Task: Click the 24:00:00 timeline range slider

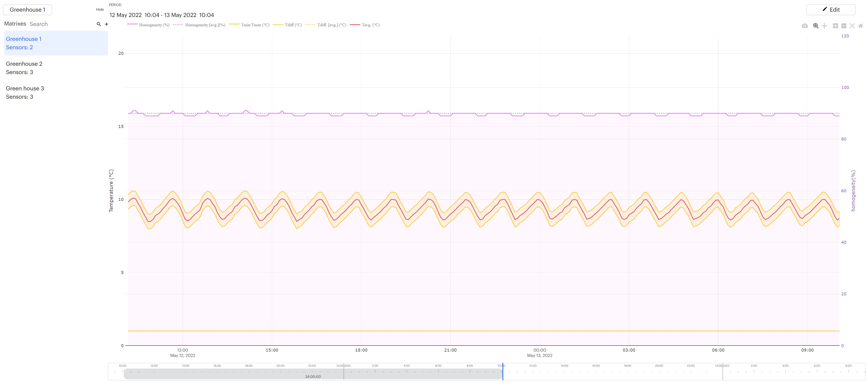Action: click(x=313, y=374)
